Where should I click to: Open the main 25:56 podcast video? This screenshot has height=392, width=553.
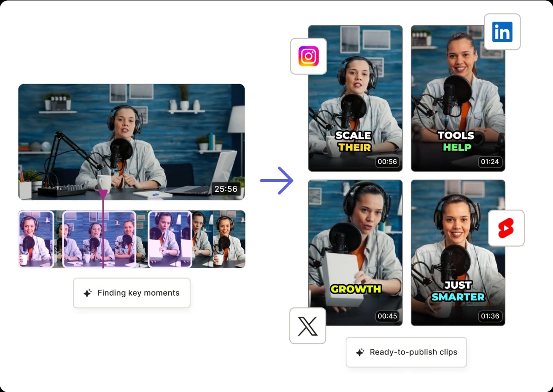pos(131,142)
